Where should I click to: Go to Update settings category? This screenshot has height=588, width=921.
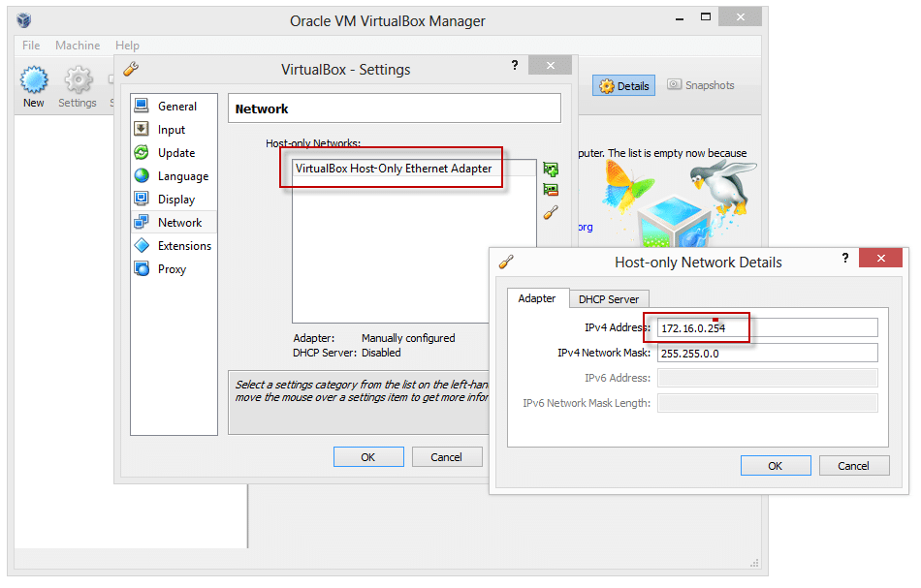[x=175, y=153]
